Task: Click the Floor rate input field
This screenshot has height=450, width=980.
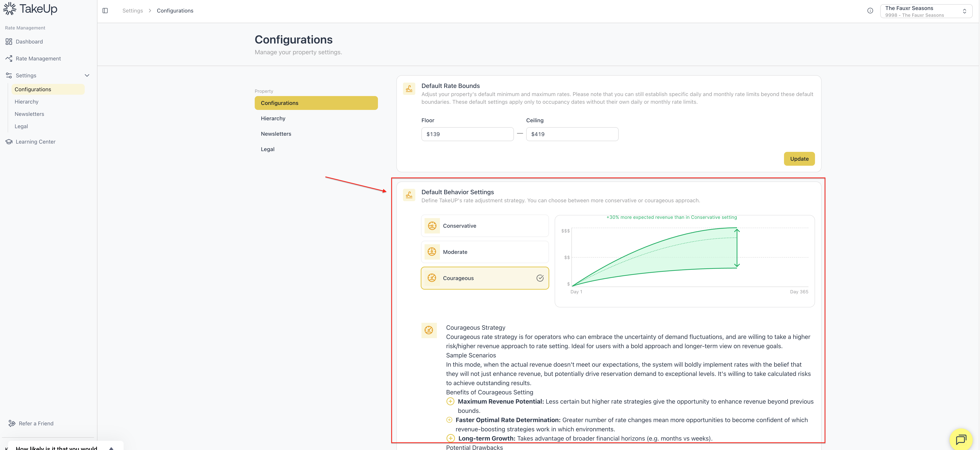Action: click(467, 134)
